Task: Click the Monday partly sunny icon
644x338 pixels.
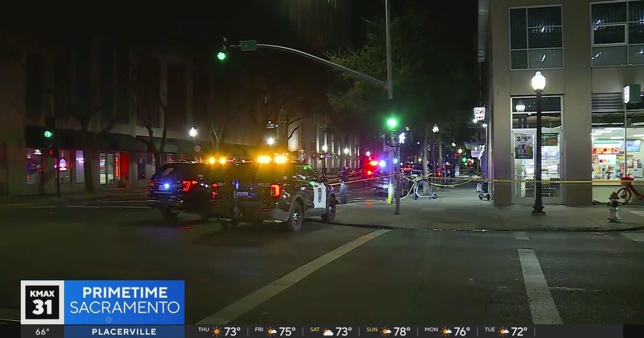Action: pos(447,332)
